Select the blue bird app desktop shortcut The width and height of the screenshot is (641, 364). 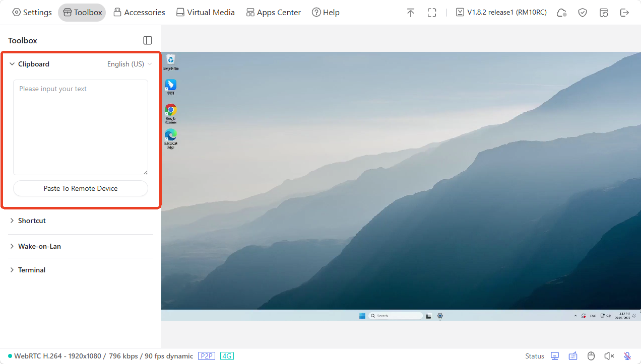click(x=171, y=87)
